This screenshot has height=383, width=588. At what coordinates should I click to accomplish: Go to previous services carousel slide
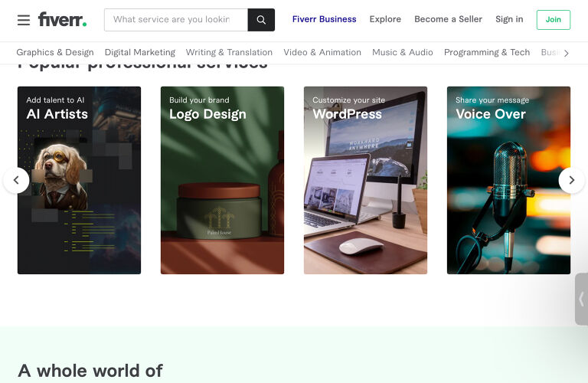click(x=16, y=181)
